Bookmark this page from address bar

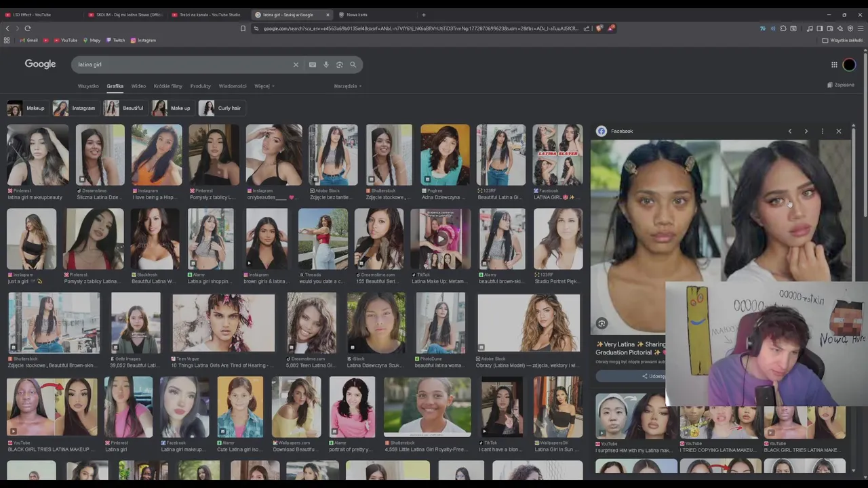243,28
